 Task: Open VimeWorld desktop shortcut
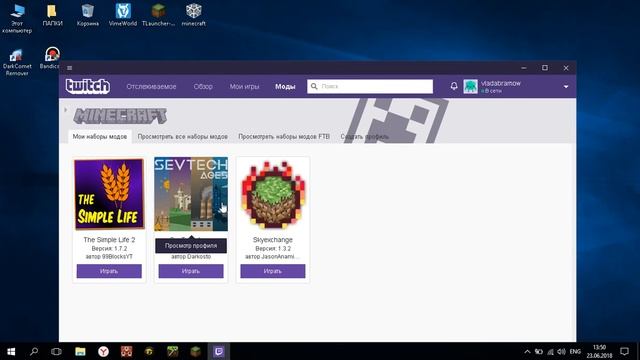[x=123, y=16]
